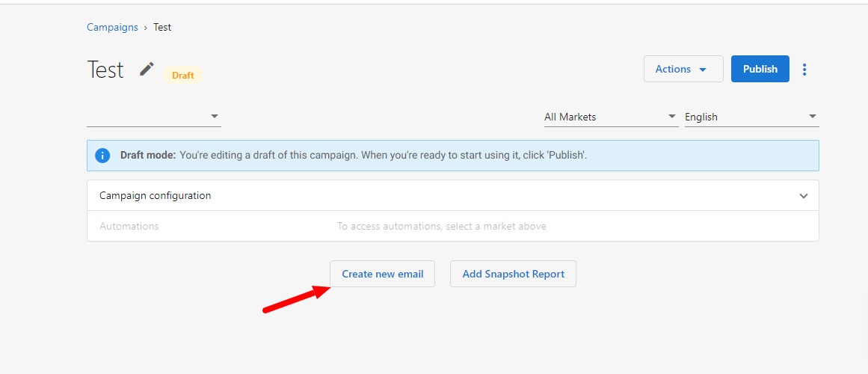
Task: Click the caret arrow inside the Actions button
Action: pos(703,70)
